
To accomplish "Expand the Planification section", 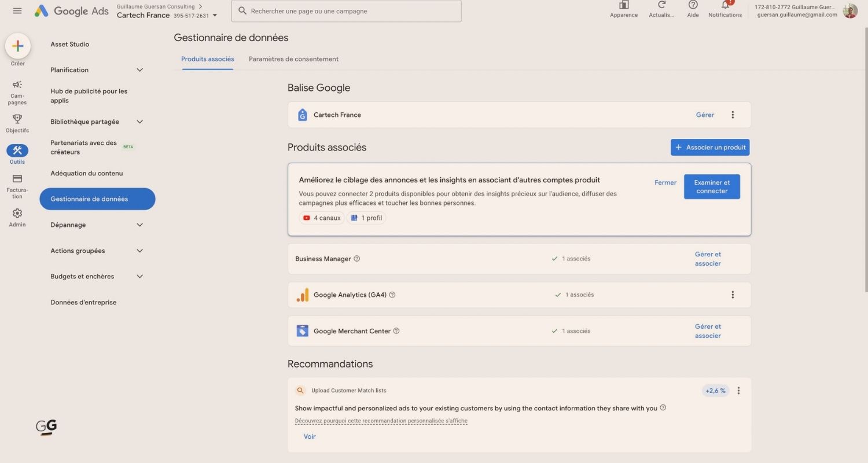I will 139,69.
